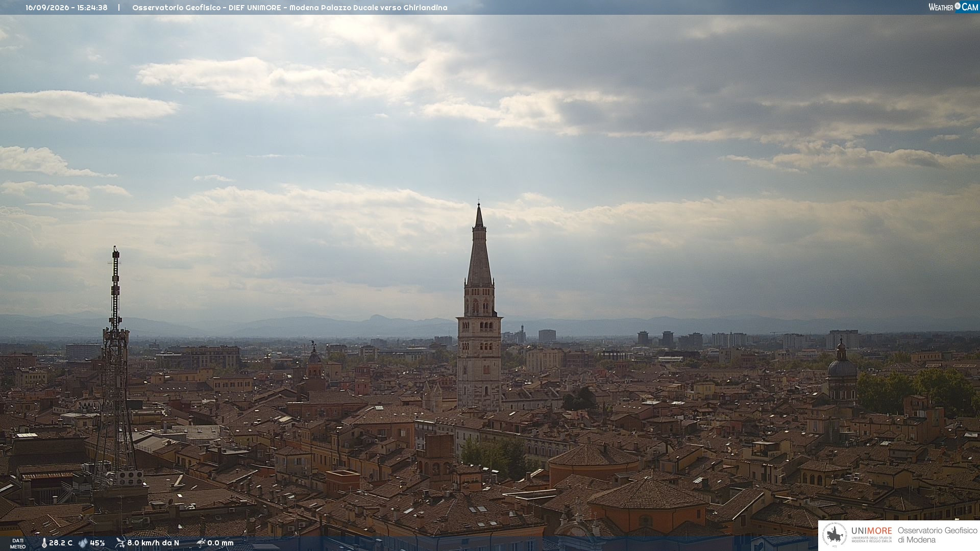Image resolution: width=980 pixels, height=551 pixels.
Task: Click the lattice antenna tower top
Action: [116, 255]
